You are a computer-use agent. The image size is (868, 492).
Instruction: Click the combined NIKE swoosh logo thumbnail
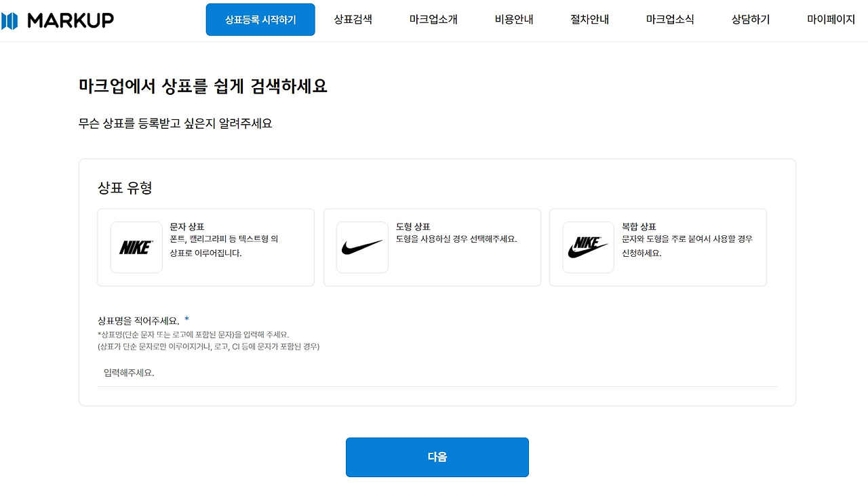588,247
